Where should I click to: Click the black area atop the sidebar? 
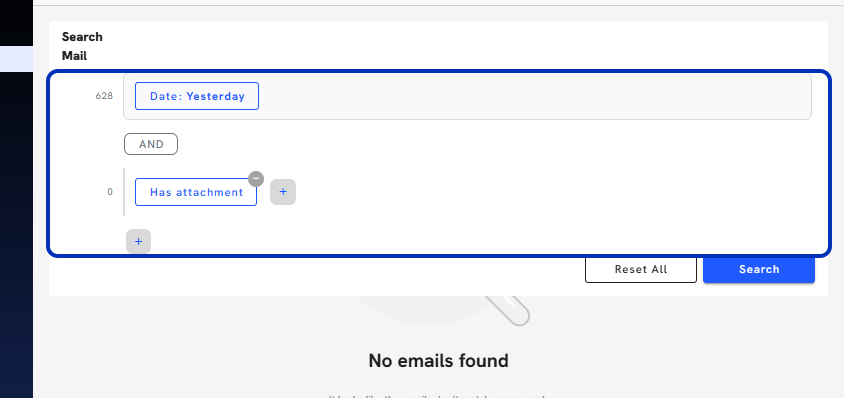pos(16,23)
